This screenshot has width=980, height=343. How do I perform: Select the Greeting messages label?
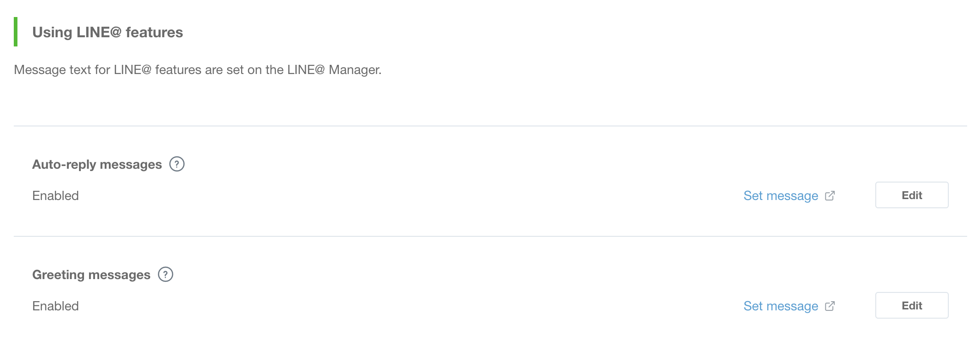pyautogui.click(x=91, y=275)
